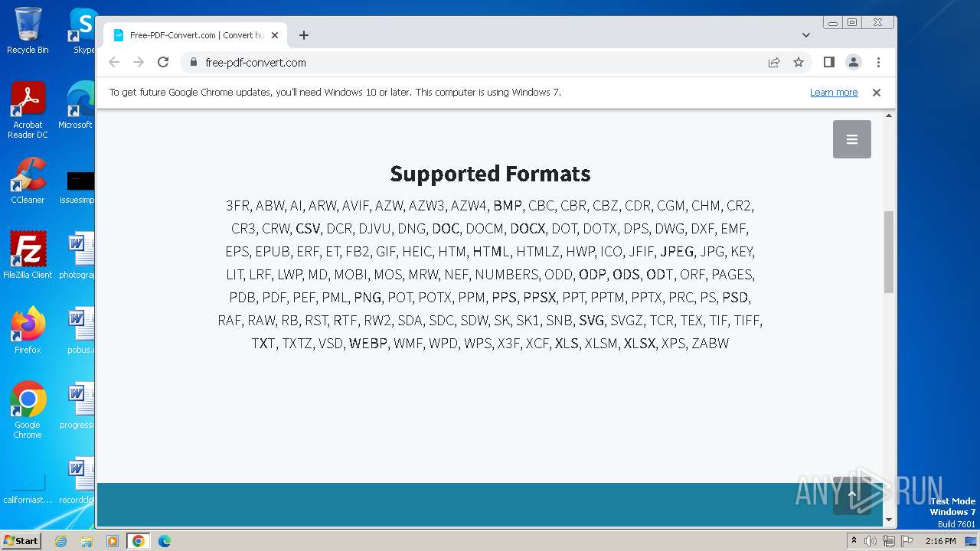Open File Explorer from the taskbar
The width and height of the screenshot is (980, 551).
tap(87, 541)
